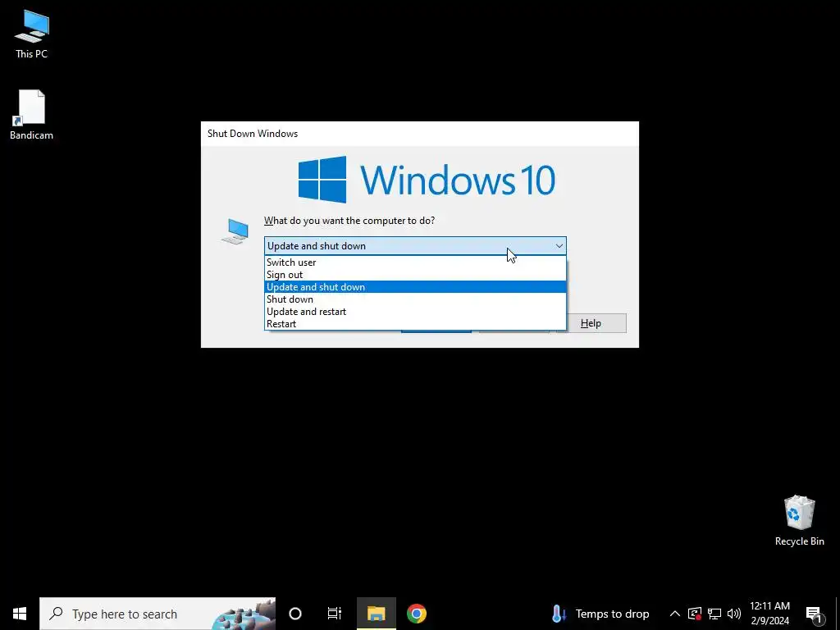Choose Switch user from the list

coord(415,262)
